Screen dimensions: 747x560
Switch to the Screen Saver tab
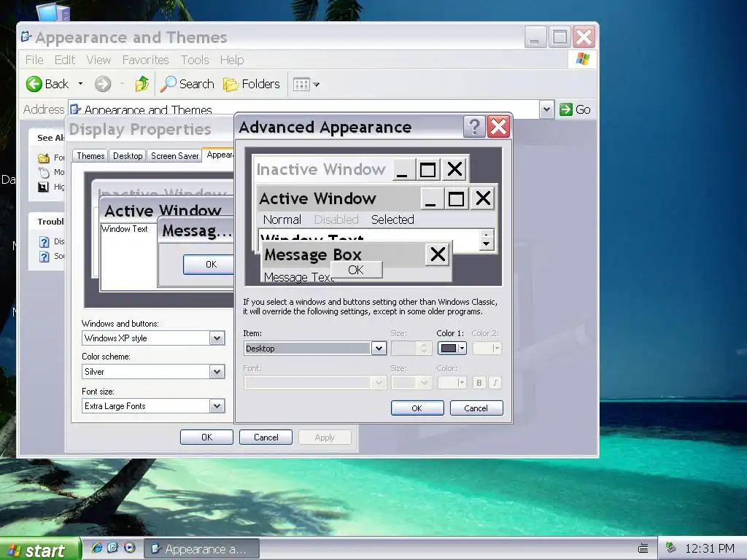(x=174, y=156)
